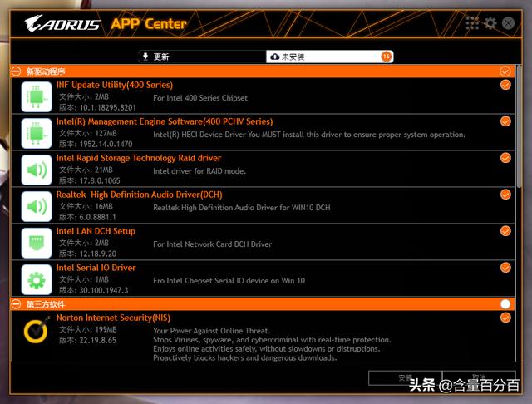Click version text 10.1.18295.8201
Screen dimensions: 532x404
click(x=107, y=108)
